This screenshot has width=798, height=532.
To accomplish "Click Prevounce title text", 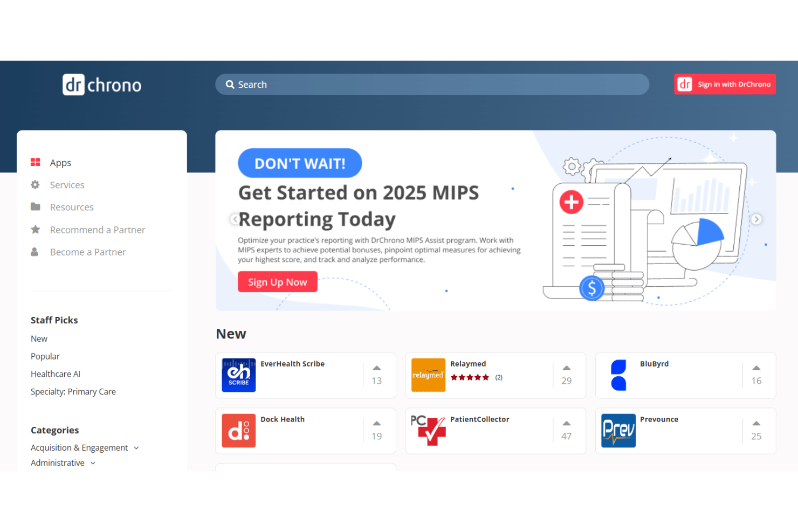I will pyautogui.click(x=659, y=419).
